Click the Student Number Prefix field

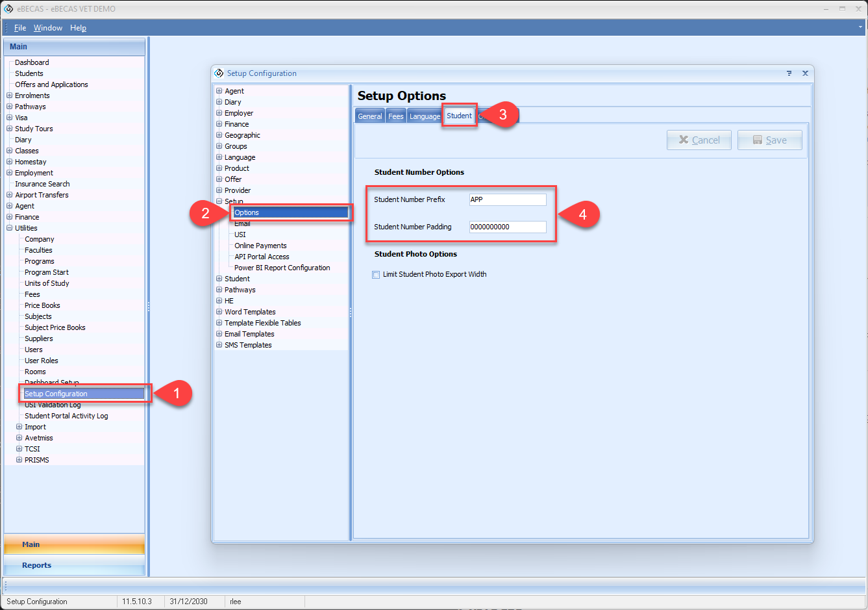(507, 200)
